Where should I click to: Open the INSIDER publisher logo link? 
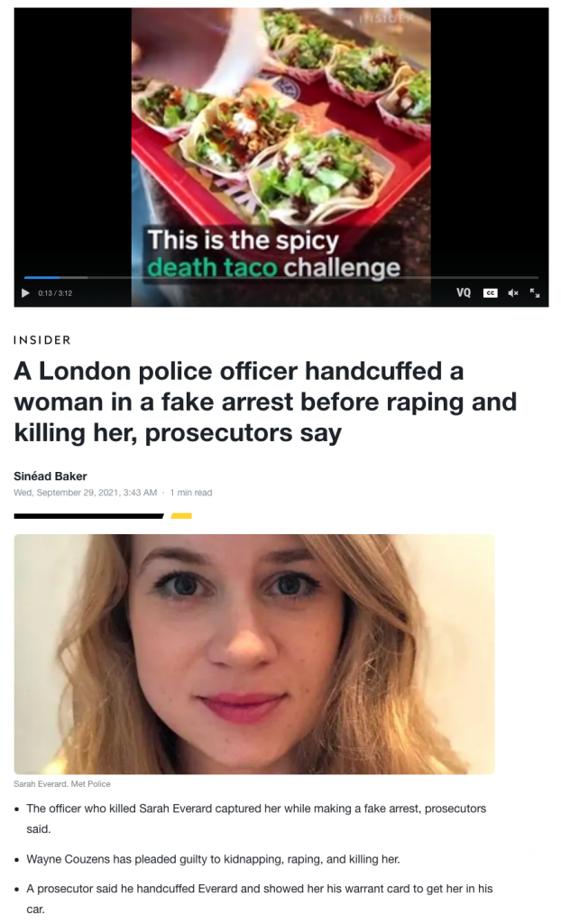(42, 340)
